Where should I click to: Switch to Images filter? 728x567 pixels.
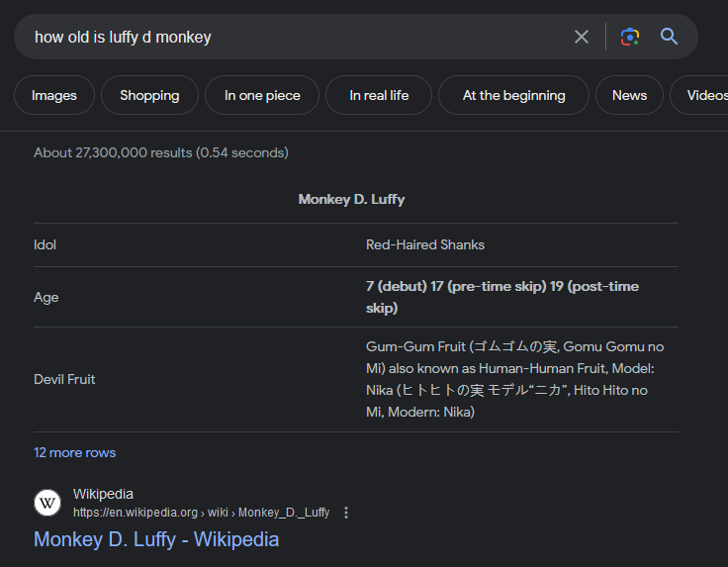point(54,95)
